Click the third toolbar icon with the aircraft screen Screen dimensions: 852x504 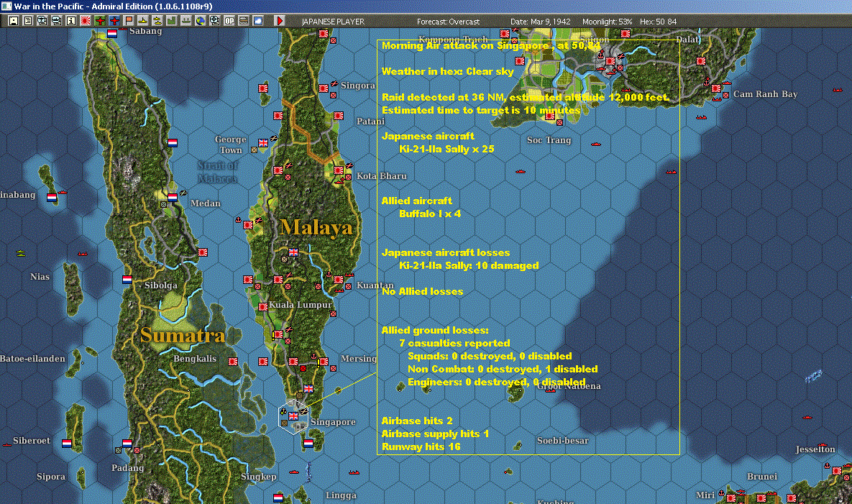pyautogui.click(x=42, y=21)
